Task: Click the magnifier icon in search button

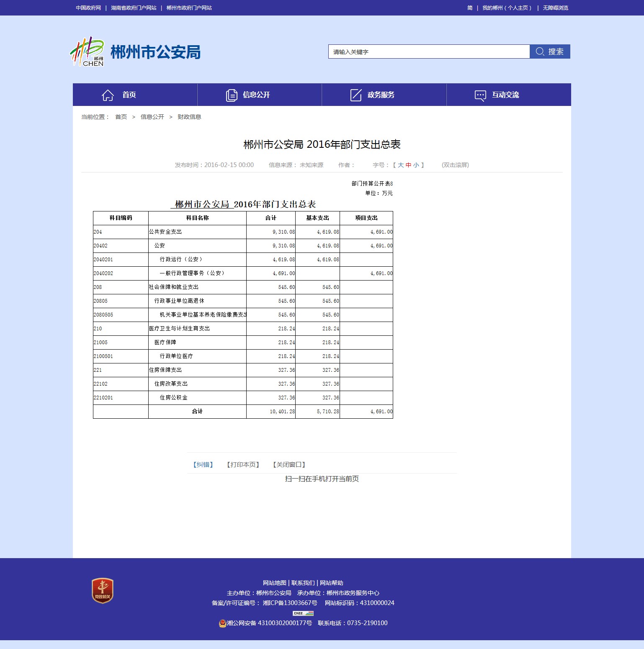Action: click(540, 52)
